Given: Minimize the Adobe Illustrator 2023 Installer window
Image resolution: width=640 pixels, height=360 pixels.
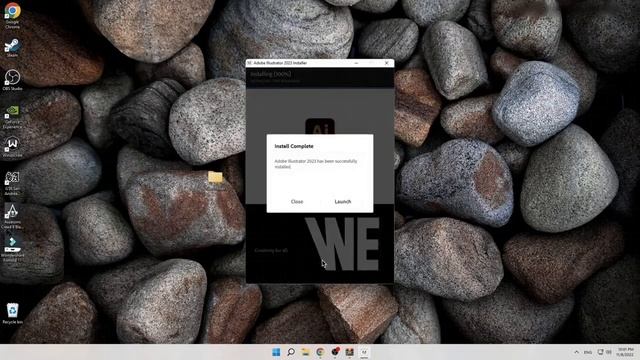Looking at the screenshot, I should click(356, 63).
